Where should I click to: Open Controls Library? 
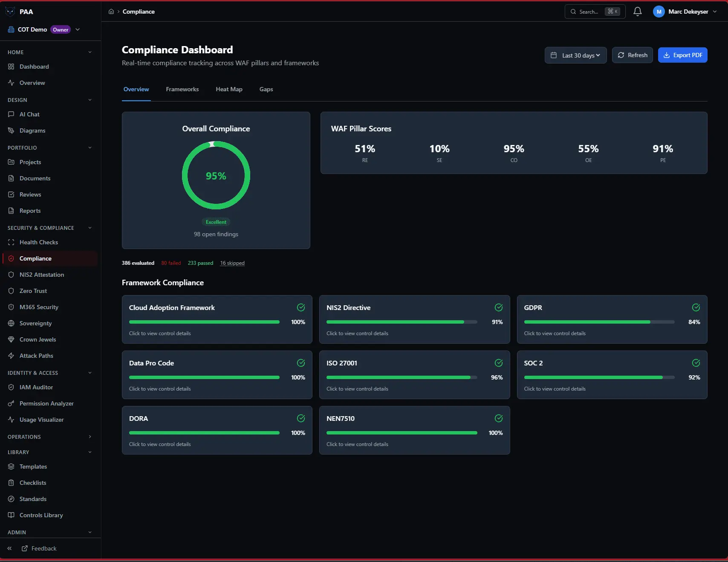coord(50,515)
